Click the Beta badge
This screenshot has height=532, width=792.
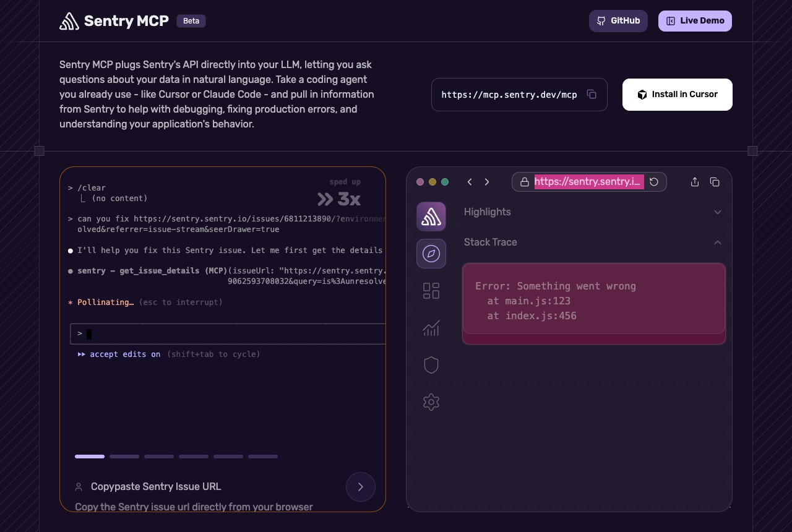tap(191, 21)
